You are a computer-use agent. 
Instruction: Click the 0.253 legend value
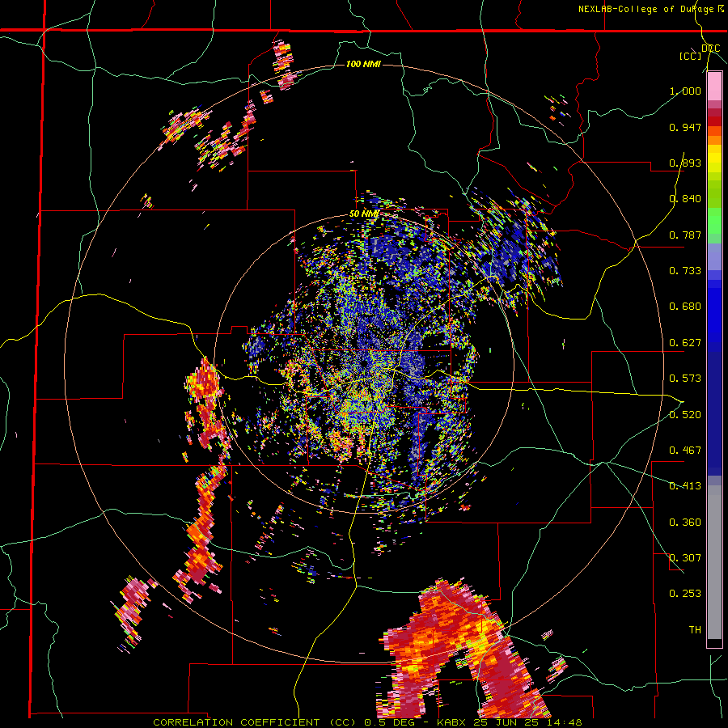click(x=685, y=594)
